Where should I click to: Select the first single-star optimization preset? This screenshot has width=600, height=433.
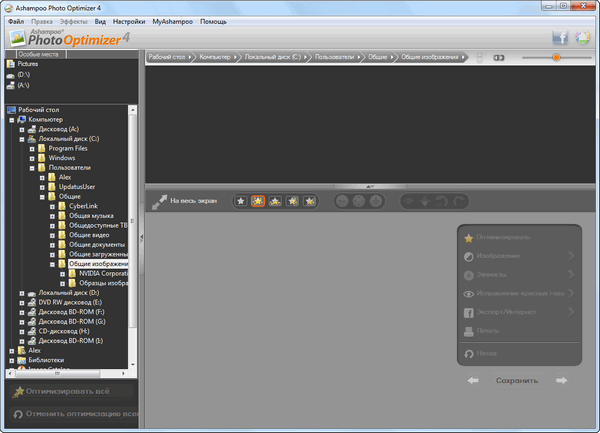pyautogui.click(x=241, y=201)
